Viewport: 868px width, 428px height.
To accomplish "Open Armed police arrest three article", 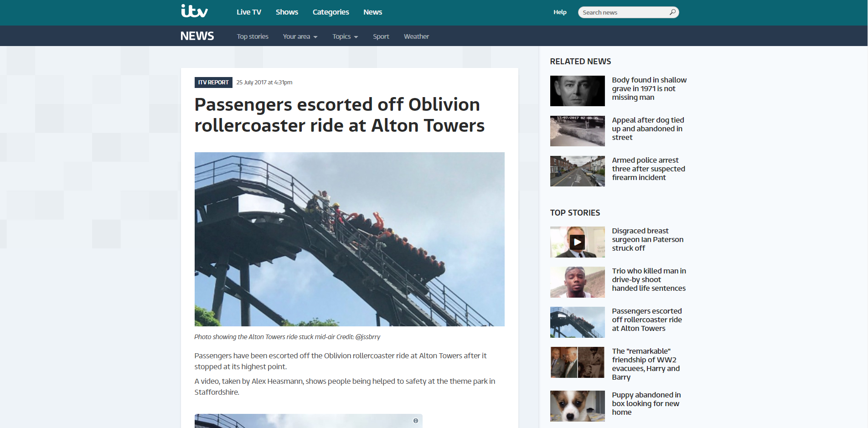I will pyautogui.click(x=648, y=169).
